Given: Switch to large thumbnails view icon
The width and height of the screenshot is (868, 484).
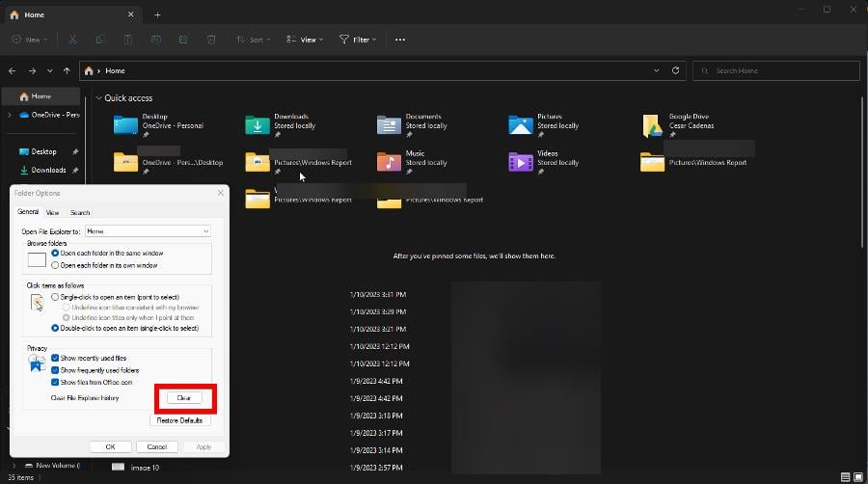Looking at the screenshot, I should pos(858,477).
